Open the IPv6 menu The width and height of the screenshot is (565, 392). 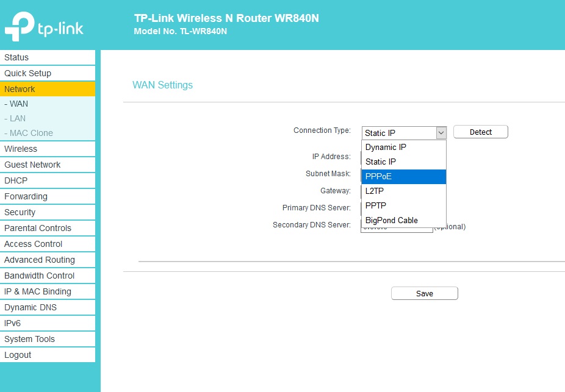[48, 323]
